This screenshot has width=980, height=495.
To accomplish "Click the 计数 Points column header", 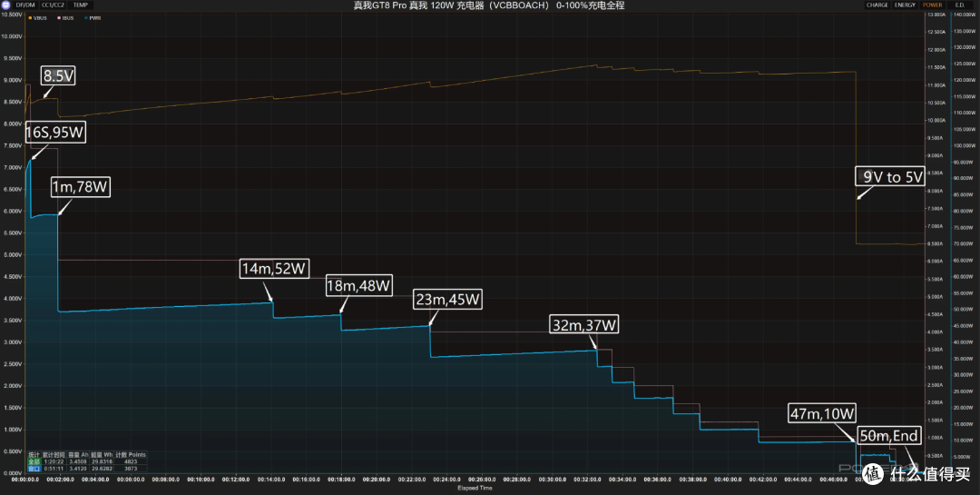I will (131, 455).
